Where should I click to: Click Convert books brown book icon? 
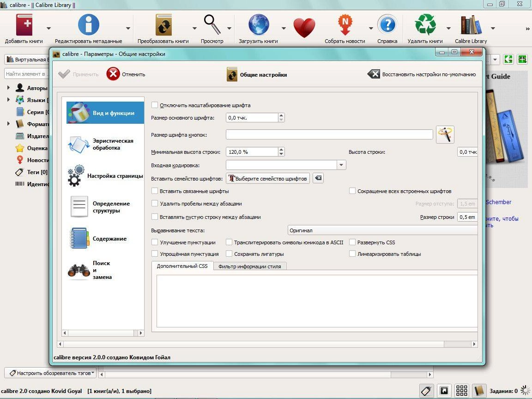coord(163,25)
